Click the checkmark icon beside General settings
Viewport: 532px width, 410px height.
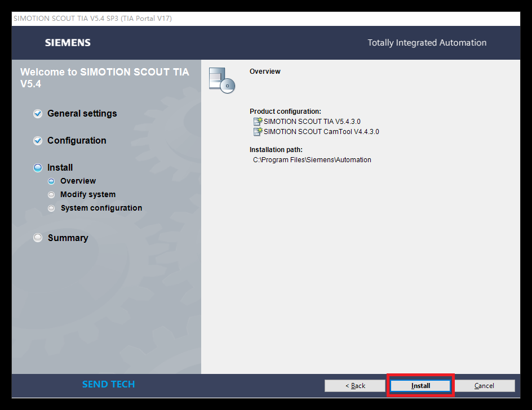[x=37, y=114]
